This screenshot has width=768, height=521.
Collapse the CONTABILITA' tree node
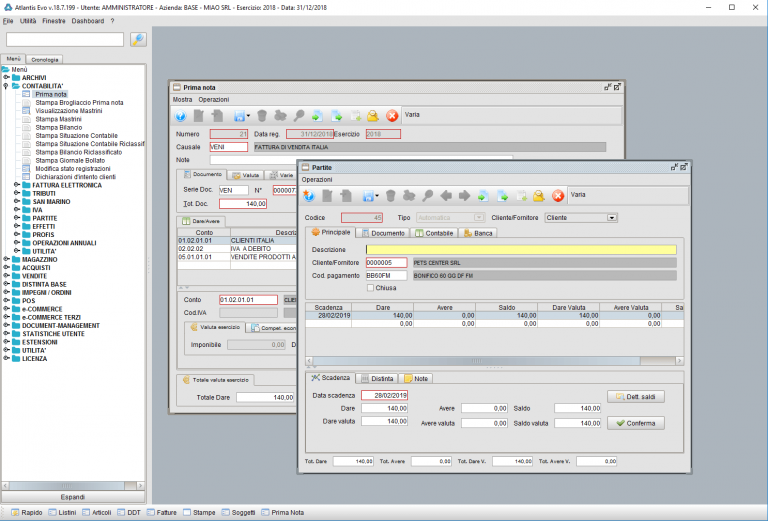coord(7,86)
